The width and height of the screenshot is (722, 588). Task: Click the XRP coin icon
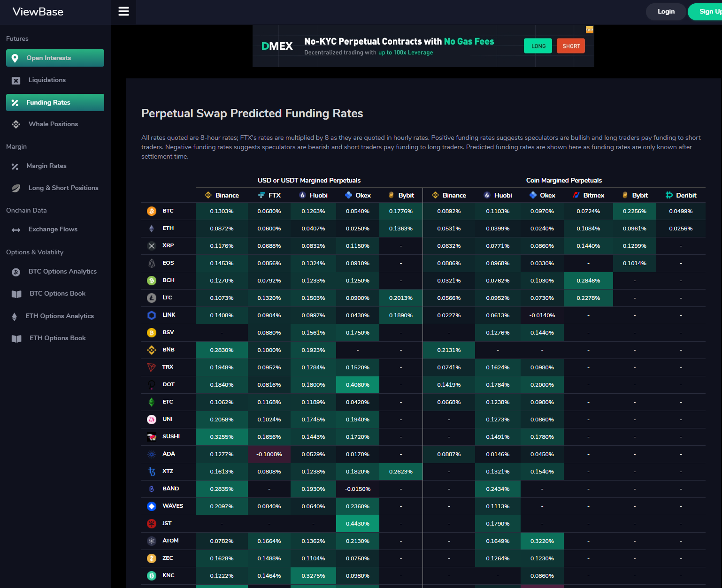pos(152,246)
